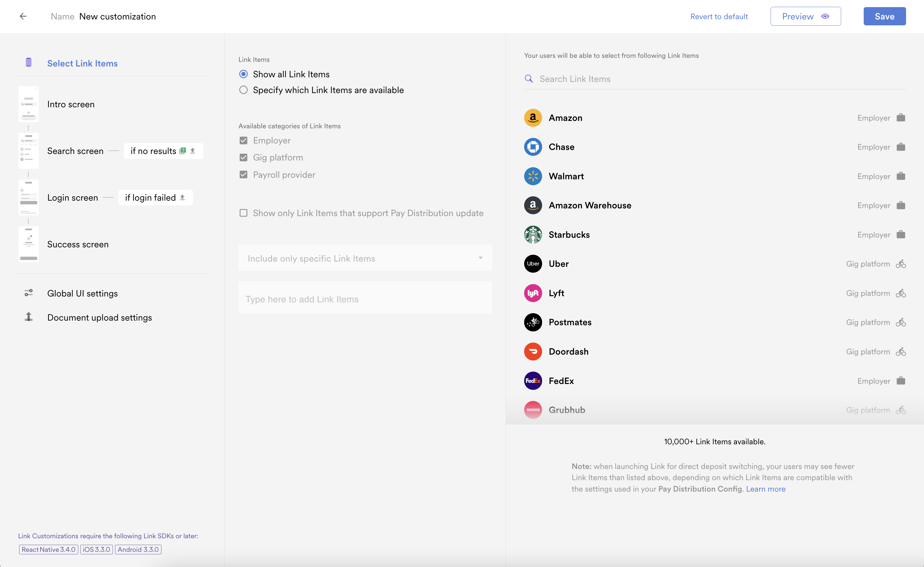
Task: Click the Starbucks logo icon
Action: [x=533, y=235]
